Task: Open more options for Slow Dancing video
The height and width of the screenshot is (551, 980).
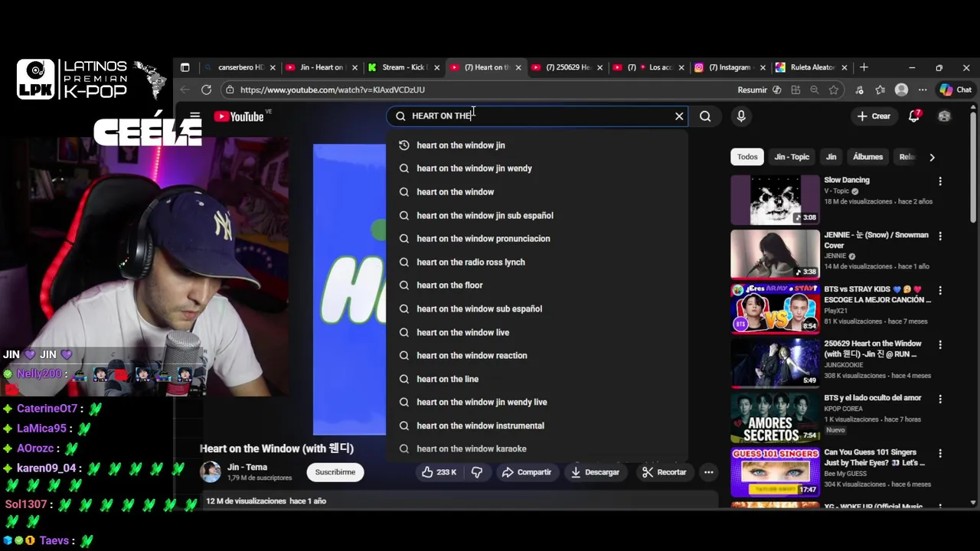Action: click(940, 181)
